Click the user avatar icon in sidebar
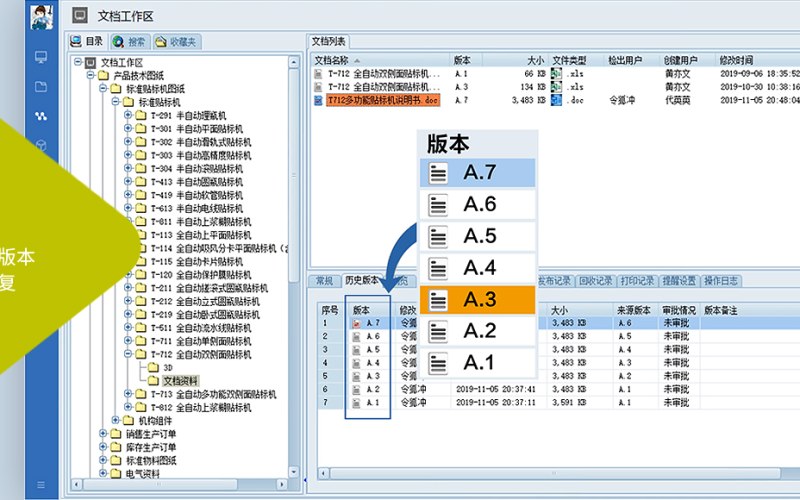This screenshot has width=800, height=500. [41, 16]
